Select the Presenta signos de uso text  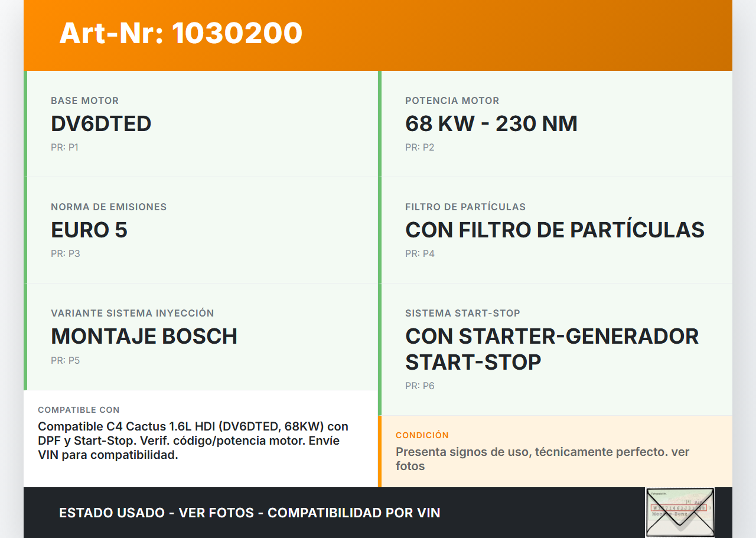[542, 459]
